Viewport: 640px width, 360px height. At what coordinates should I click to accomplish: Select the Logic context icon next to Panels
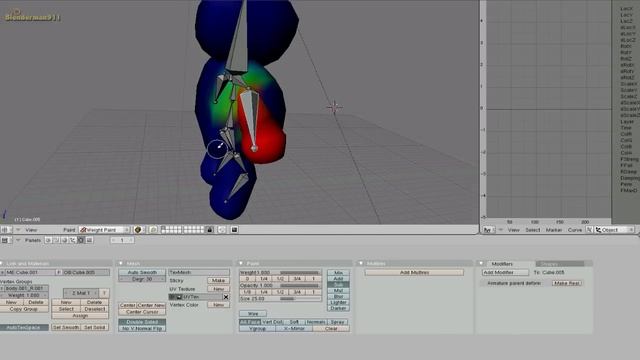(48, 240)
